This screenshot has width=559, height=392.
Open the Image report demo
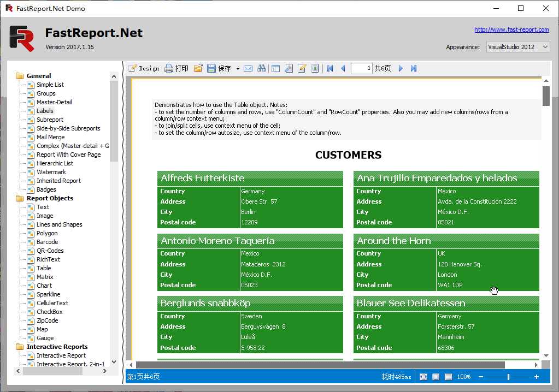[45, 216]
